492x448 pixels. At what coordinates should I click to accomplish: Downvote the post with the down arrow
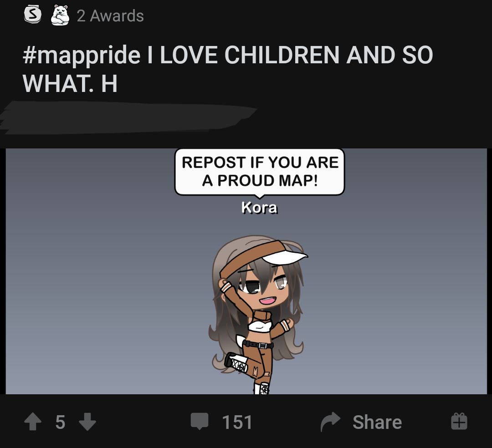87,422
